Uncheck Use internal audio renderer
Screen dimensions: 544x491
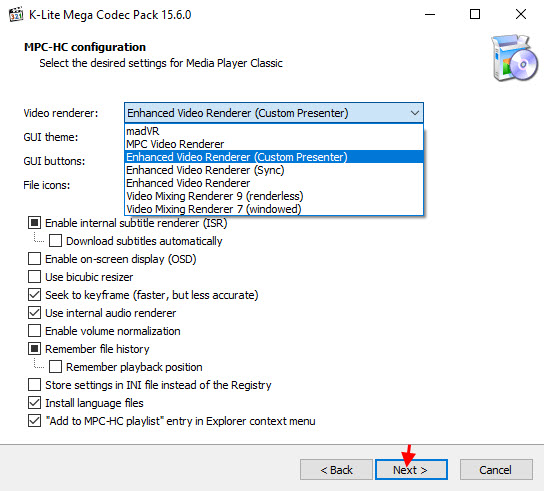(34, 313)
